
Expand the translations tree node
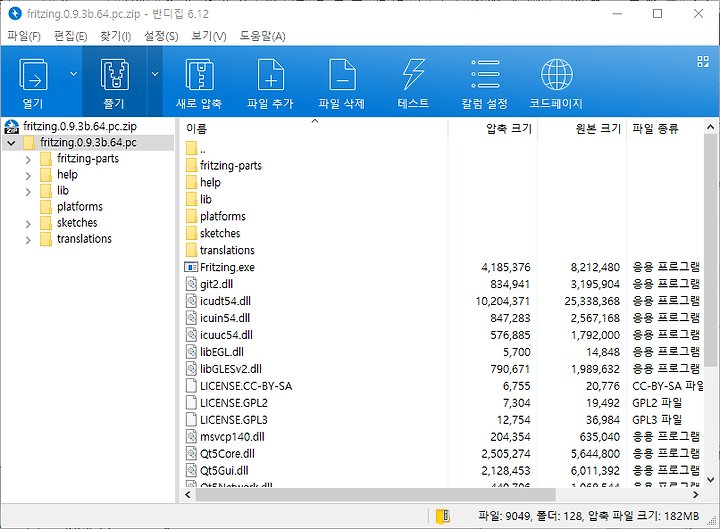(28, 240)
